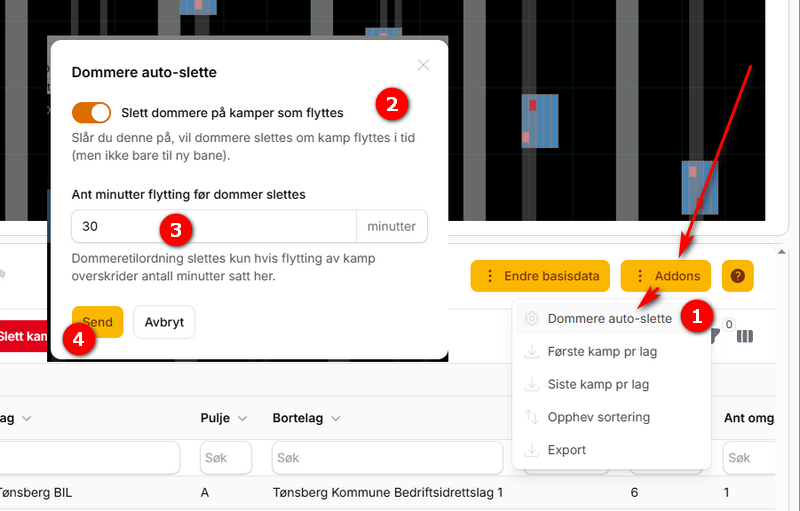The width and height of the screenshot is (800, 511).
Task: Click the scrollbar up arrow
Action: (x=782, y=252)
